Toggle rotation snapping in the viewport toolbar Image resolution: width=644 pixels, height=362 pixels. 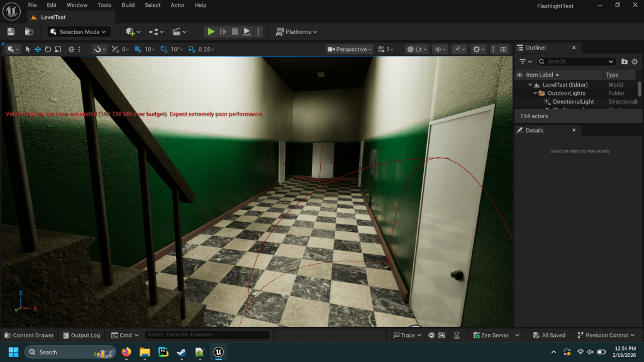click(164, 49)
